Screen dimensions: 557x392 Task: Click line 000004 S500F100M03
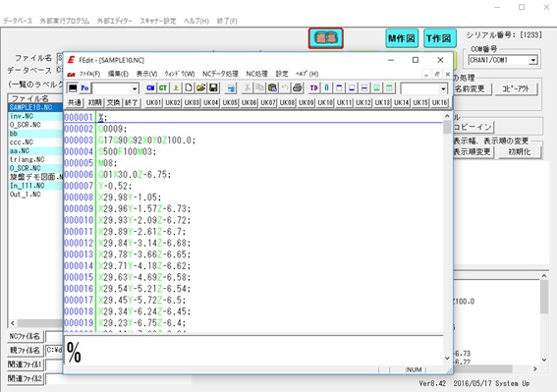coord(128,151)
